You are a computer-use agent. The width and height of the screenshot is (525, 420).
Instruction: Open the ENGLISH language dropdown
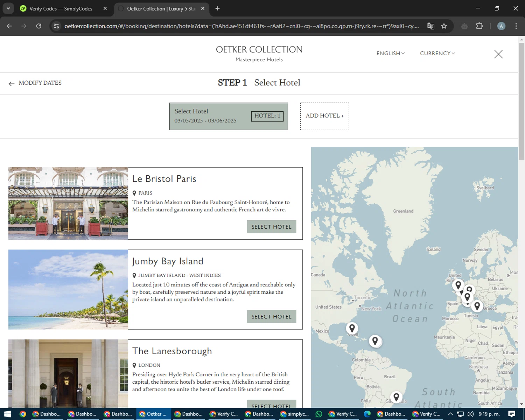pos(390,53)
